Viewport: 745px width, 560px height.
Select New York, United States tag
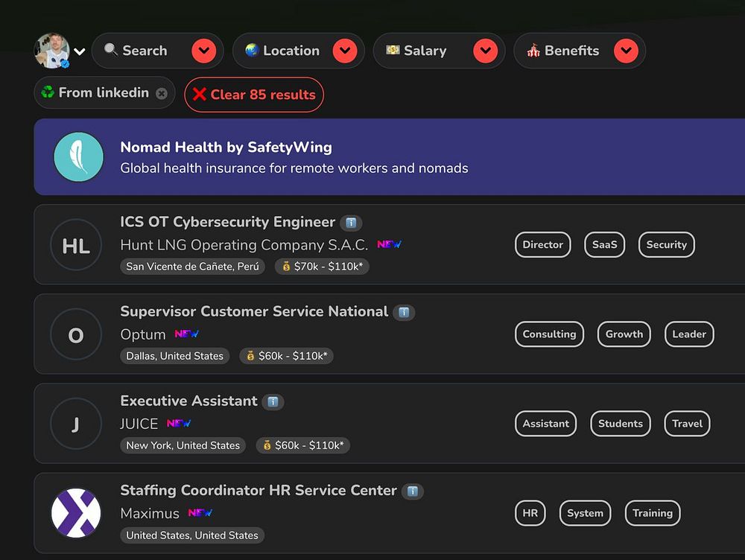point(183,445)
